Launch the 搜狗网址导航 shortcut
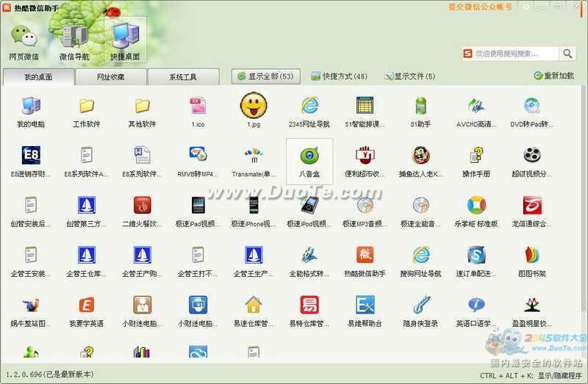 (x=420, y=261)
